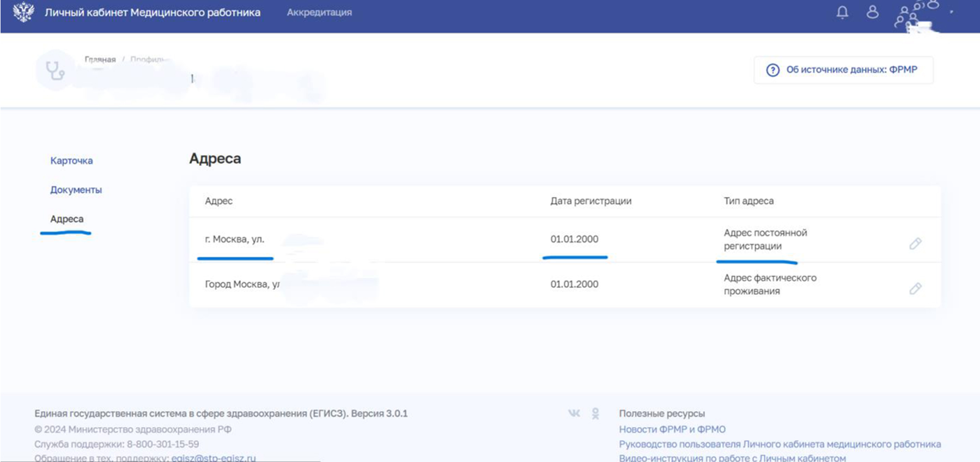
Task: Edit the actual residence address with the pencil
Action: pyautogui.click(x=915, y=288)
